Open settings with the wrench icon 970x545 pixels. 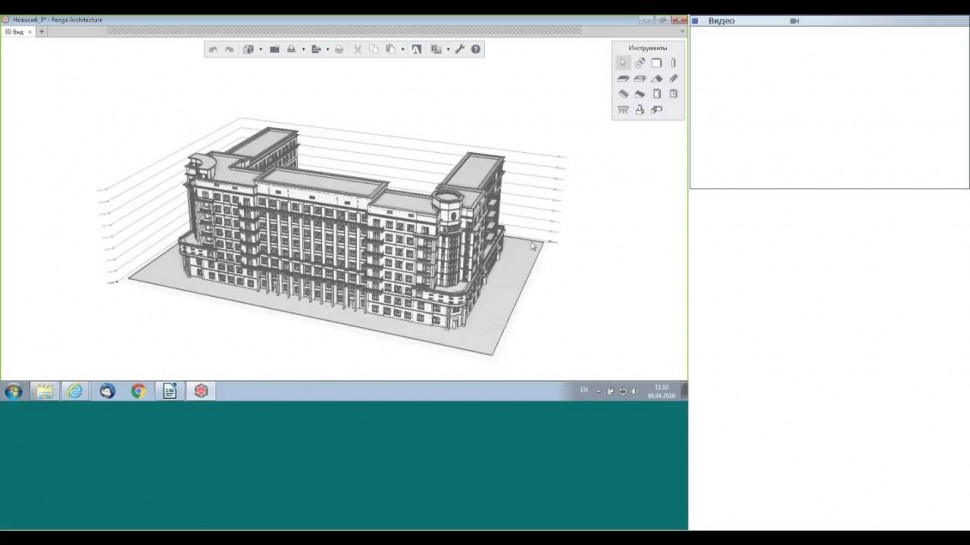[459, 49]
